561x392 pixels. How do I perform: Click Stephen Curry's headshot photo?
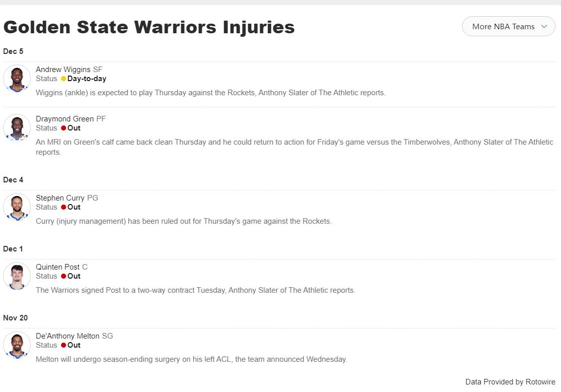tap(17, 207)
